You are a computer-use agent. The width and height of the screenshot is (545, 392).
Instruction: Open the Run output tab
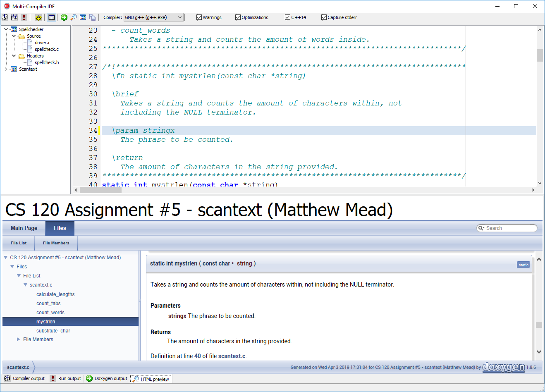pos(66,378)
